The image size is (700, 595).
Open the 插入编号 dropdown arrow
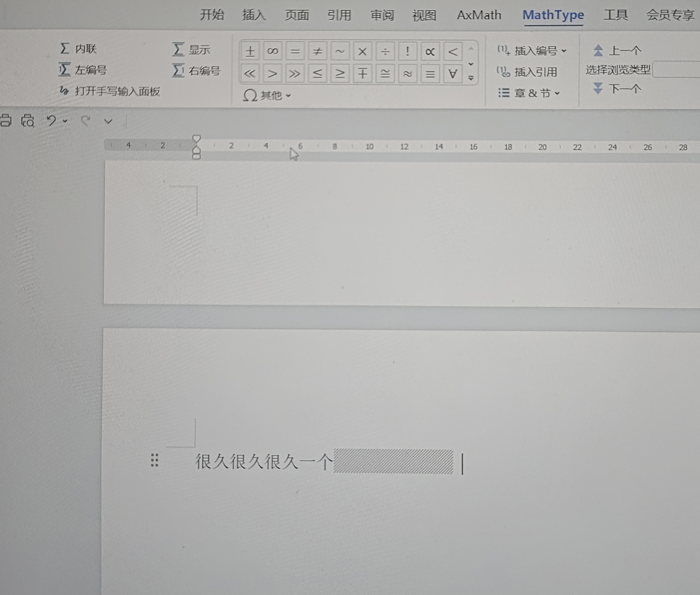coord(564,51)
